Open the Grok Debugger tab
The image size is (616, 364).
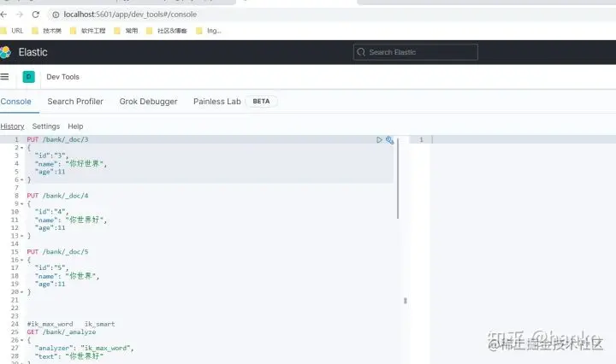tap(148, 102)
